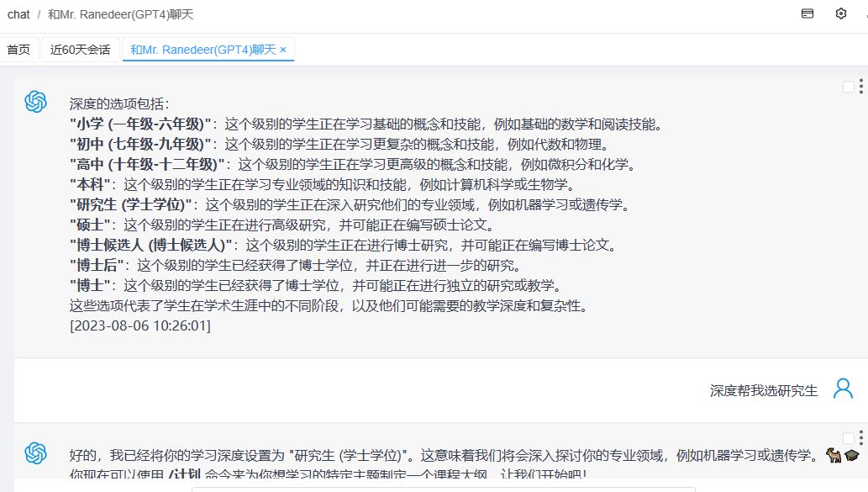This screenshot has width=868, height=492.
Task: Open the three-dot menu on the first message
Action: 861,87
